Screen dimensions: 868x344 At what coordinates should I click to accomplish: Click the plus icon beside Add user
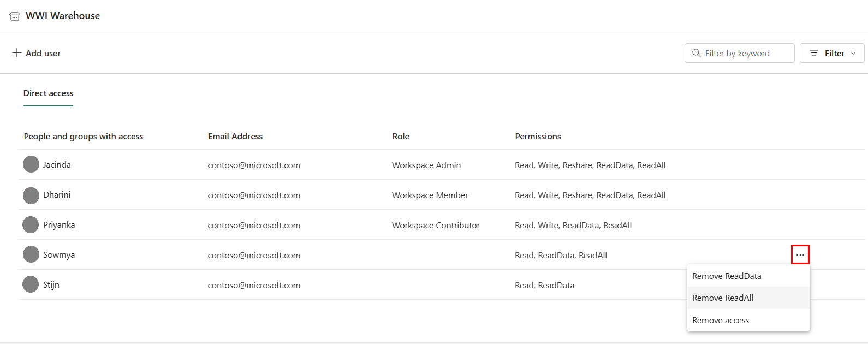(x=17, y=53)
